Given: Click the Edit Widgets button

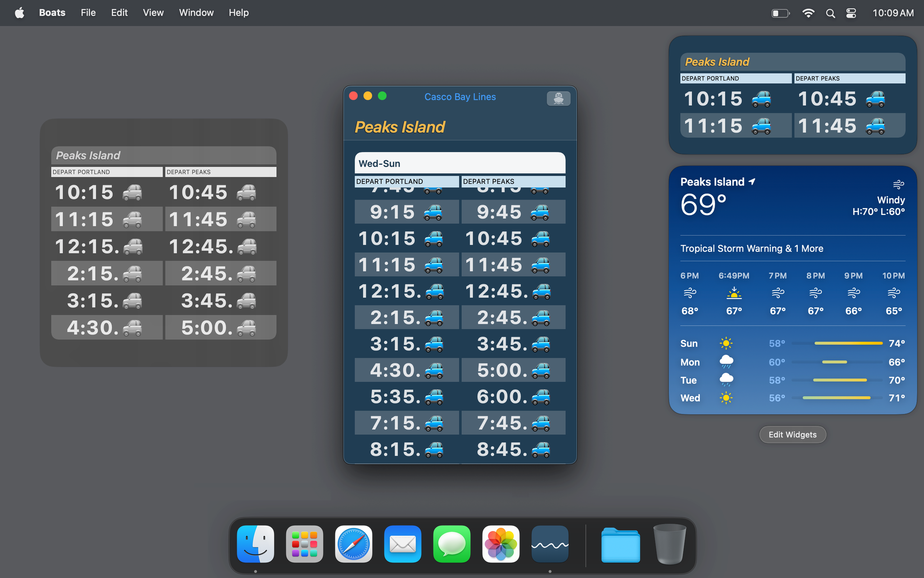Looking at the screenshot, I should pyautogui.click(x=793, y=434).
